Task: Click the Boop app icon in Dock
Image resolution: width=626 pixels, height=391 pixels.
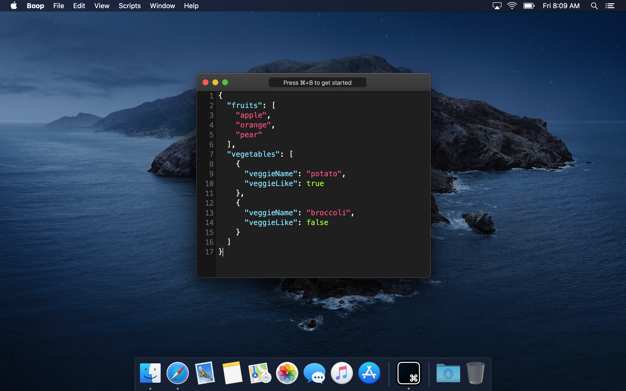Action: 408,373
